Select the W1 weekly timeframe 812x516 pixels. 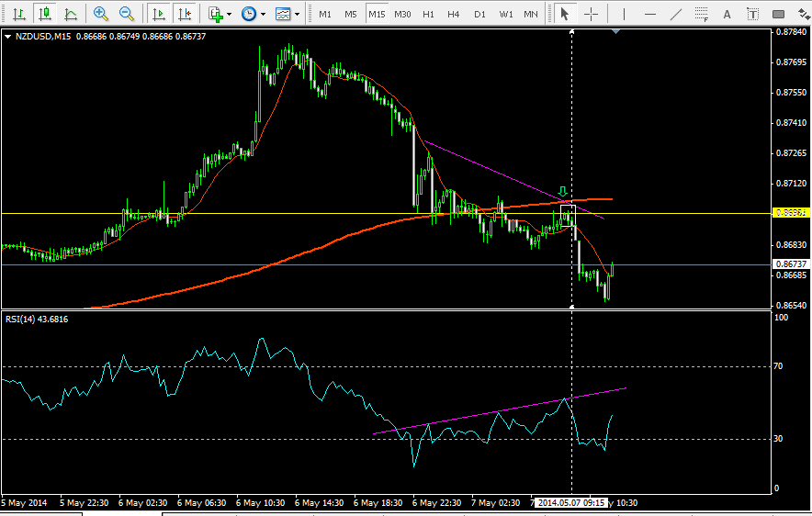tap(506, 14)
